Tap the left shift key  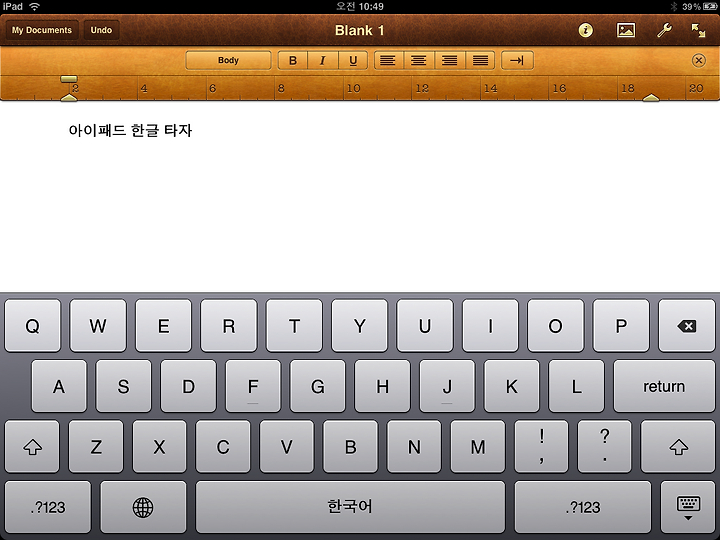pos(32,446)
